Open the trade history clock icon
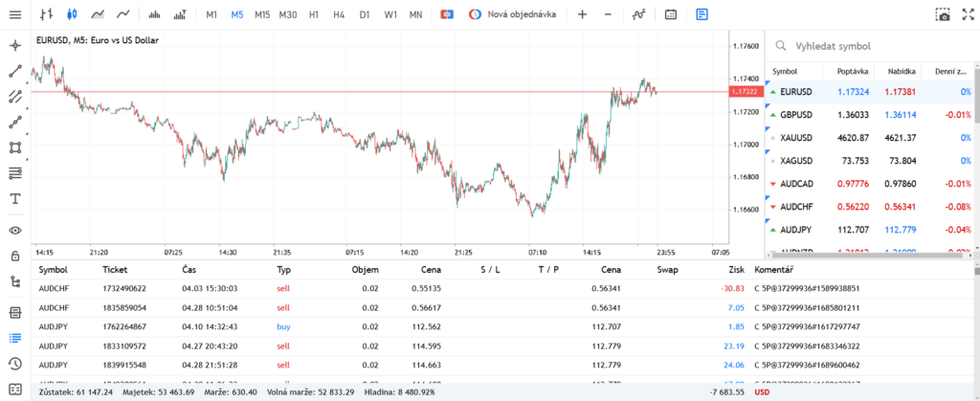980x401 pixels. tap(15, 364)
